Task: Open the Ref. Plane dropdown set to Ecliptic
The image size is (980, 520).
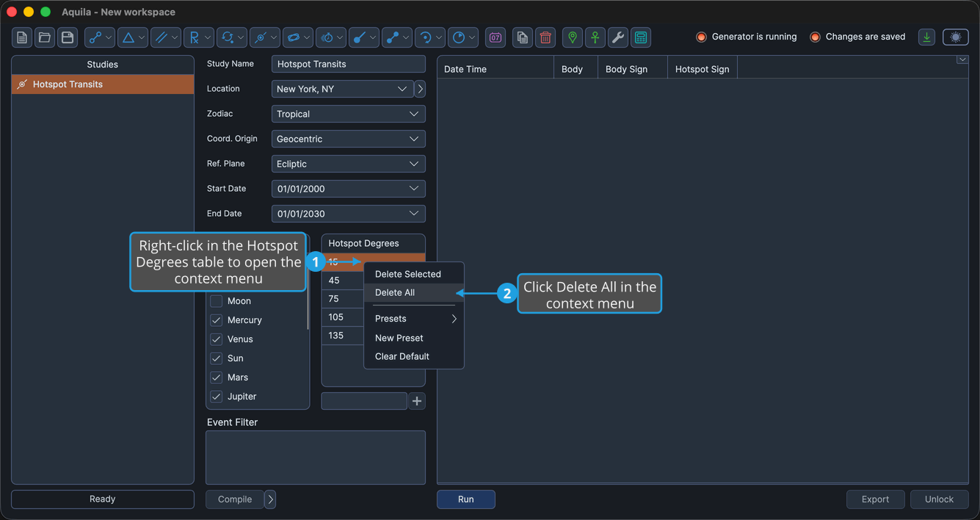Action: pos(349,164)
